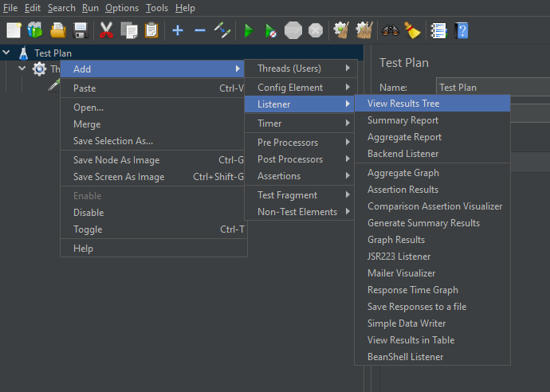Choose Disable in context menu
Viewport: 550px width, 392px height.
click(152, 213)
